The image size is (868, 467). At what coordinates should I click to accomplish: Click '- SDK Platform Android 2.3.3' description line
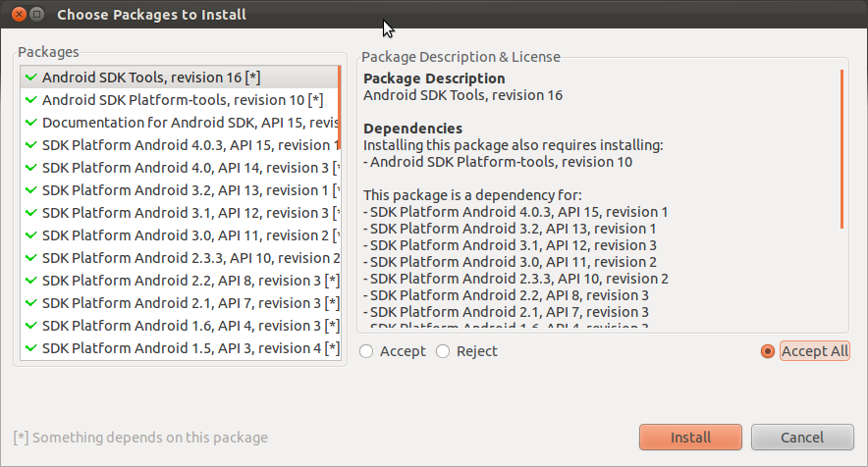[x=515, y=279]
